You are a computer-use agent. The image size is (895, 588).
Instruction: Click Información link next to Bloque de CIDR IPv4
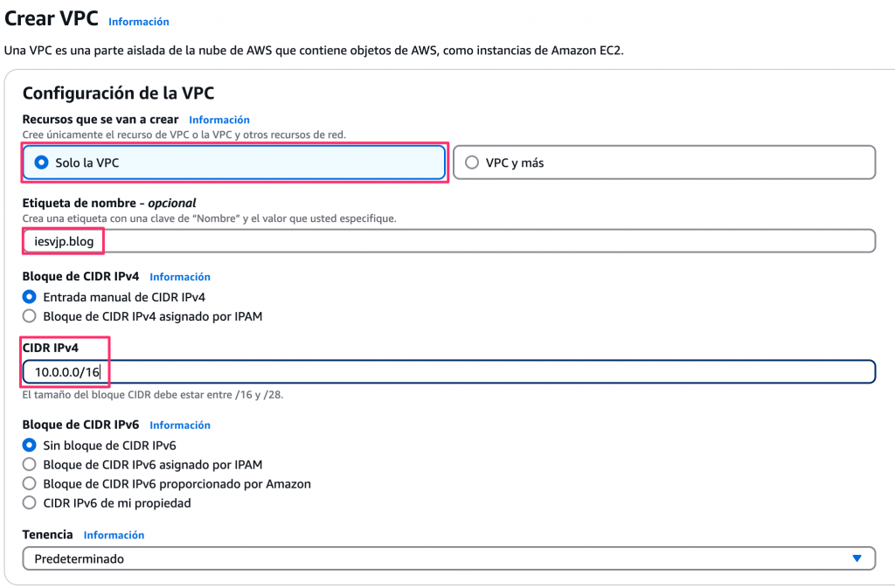pos(180,277)
